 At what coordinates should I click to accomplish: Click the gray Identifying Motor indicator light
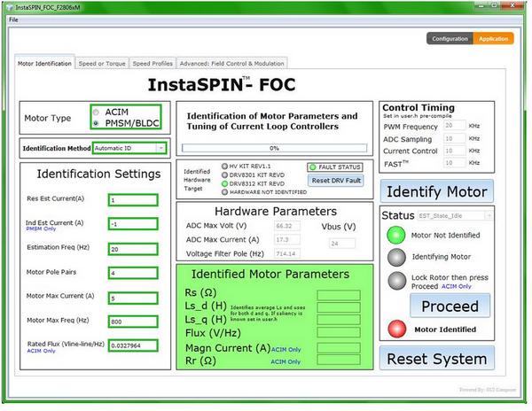point(396,257)
